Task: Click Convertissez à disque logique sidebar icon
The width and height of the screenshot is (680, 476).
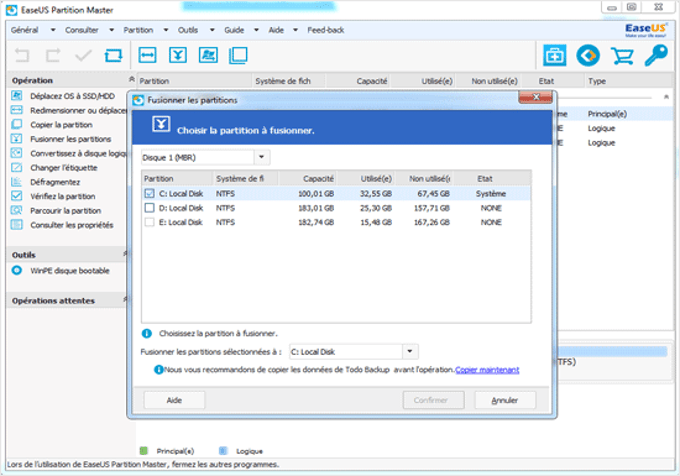Action: pyautogui.click(x=16, y=153)
